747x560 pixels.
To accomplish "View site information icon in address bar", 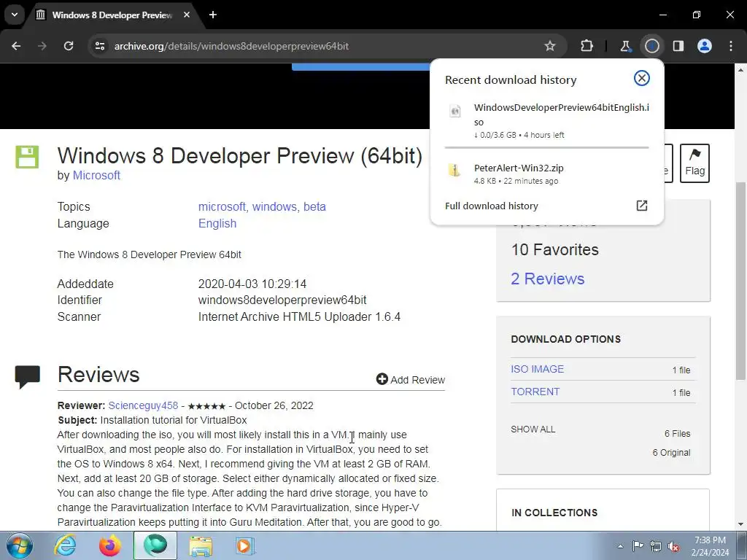I will (99, 46).
